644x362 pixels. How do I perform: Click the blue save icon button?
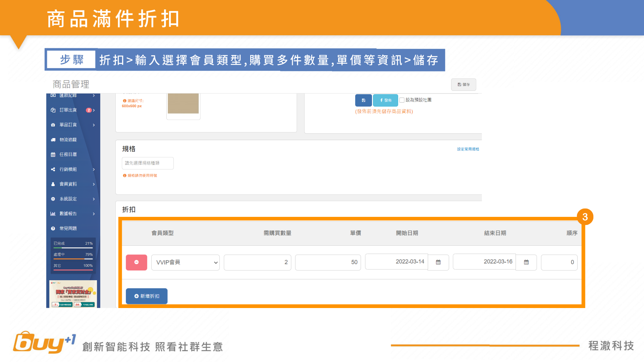(363, 100)
